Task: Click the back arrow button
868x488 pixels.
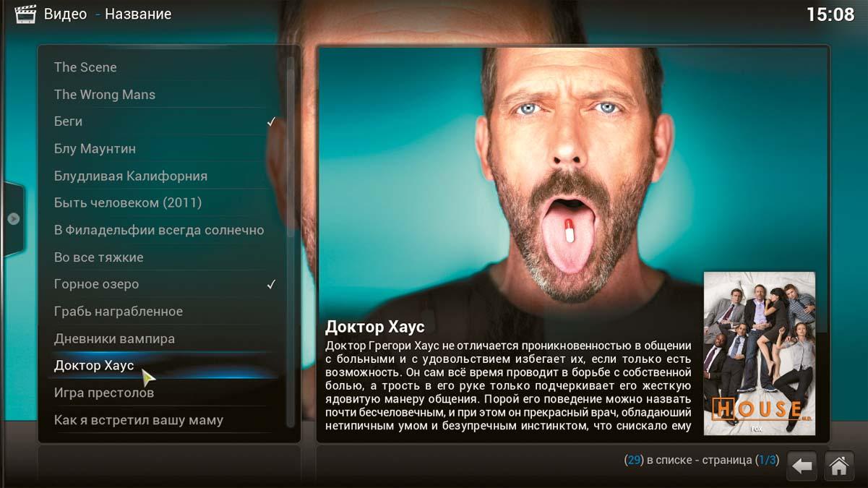Action: (x=802, y=466)
